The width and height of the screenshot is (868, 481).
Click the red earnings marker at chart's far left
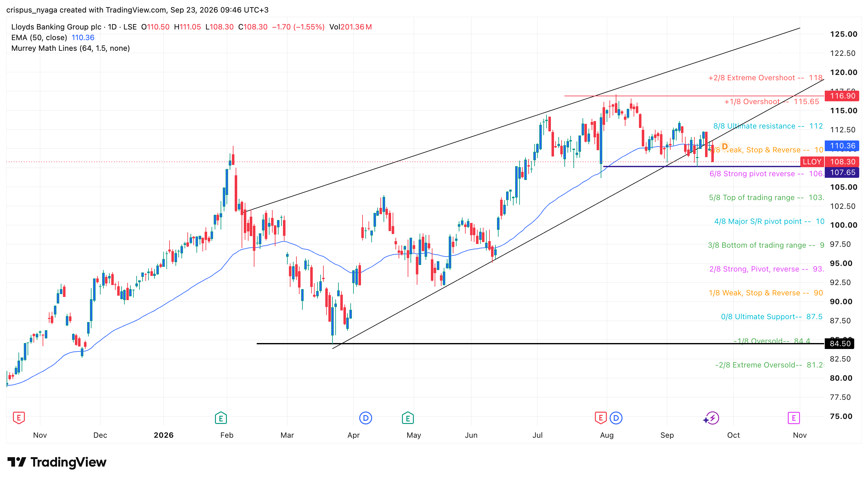(x=19, y=418)
